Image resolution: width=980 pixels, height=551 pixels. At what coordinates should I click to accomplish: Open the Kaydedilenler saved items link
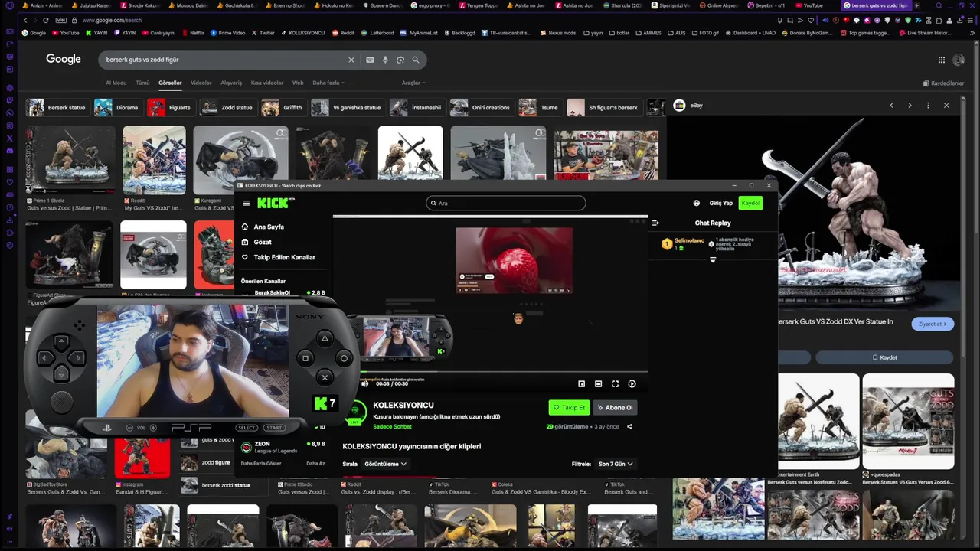tap(944, 83)
